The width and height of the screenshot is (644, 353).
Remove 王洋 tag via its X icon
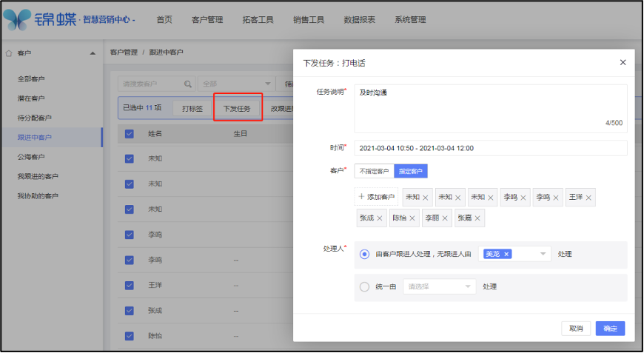point(588,198)
